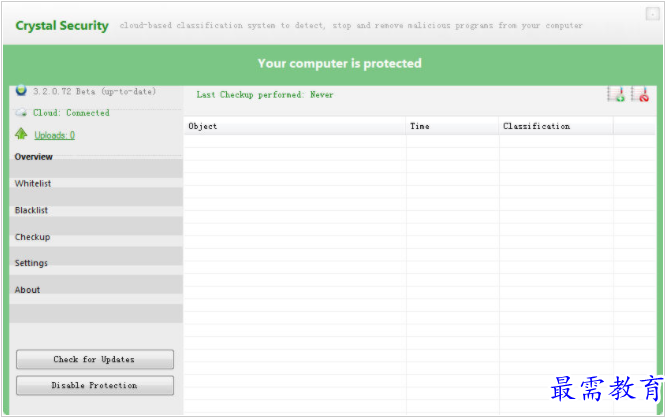The width and height of the screenshot is (672, 420).
Task: Click the add-to-list icon with green plus
Action: [616, 94]
